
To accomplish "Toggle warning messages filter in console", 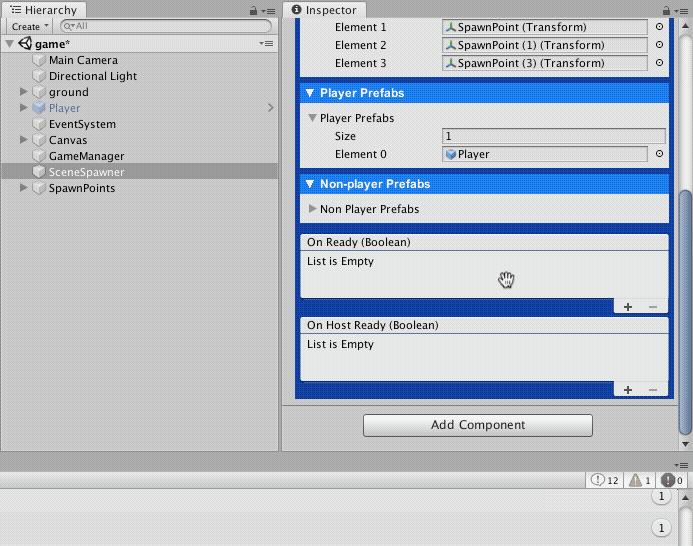I will pyautogui.click(x=640, y=481).
